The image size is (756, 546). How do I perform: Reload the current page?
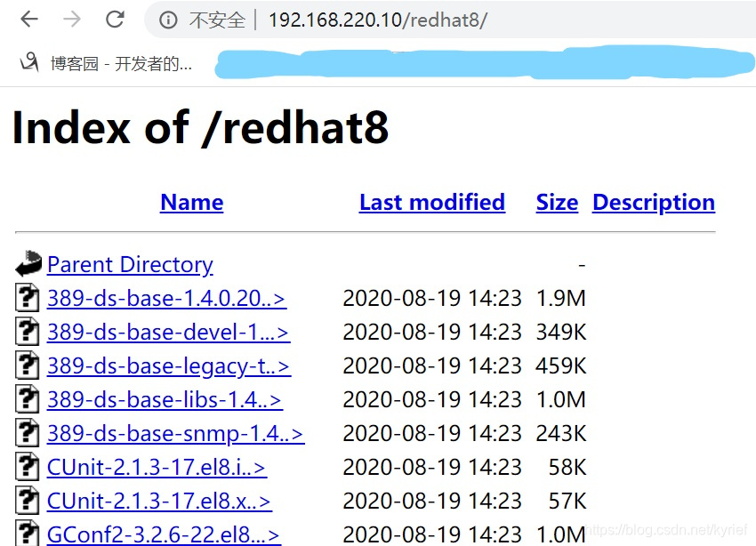(x=116, y=20)
